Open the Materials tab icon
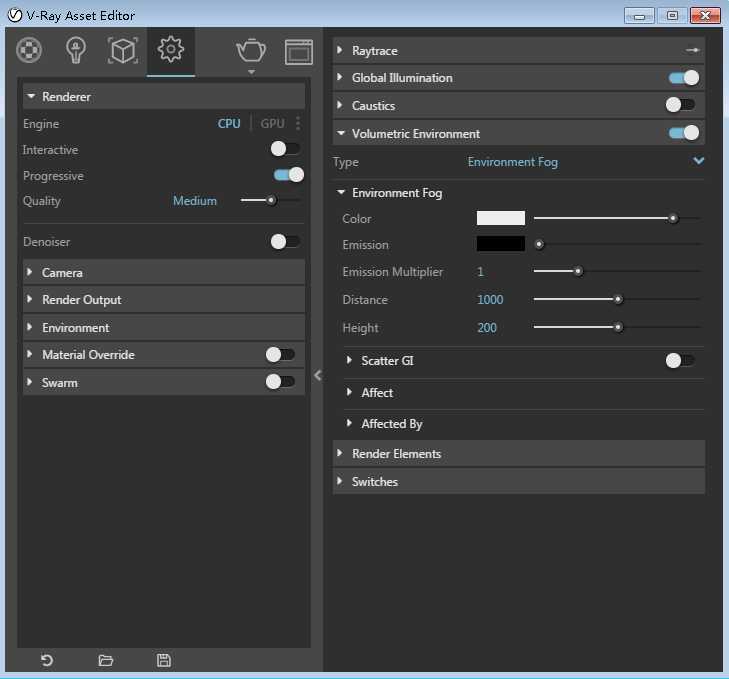 pyautogui.click(x=30, y=50)
